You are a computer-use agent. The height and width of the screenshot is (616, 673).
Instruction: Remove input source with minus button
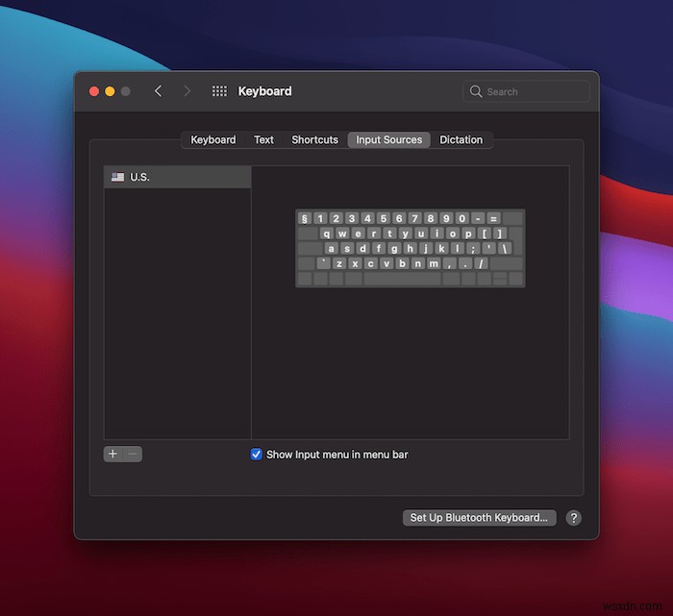(x=133, y=454)
